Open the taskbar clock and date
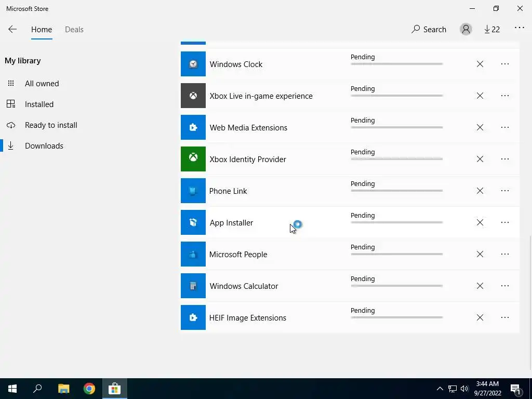The width and height of the screenshot is (532, 399). (487, 389)
